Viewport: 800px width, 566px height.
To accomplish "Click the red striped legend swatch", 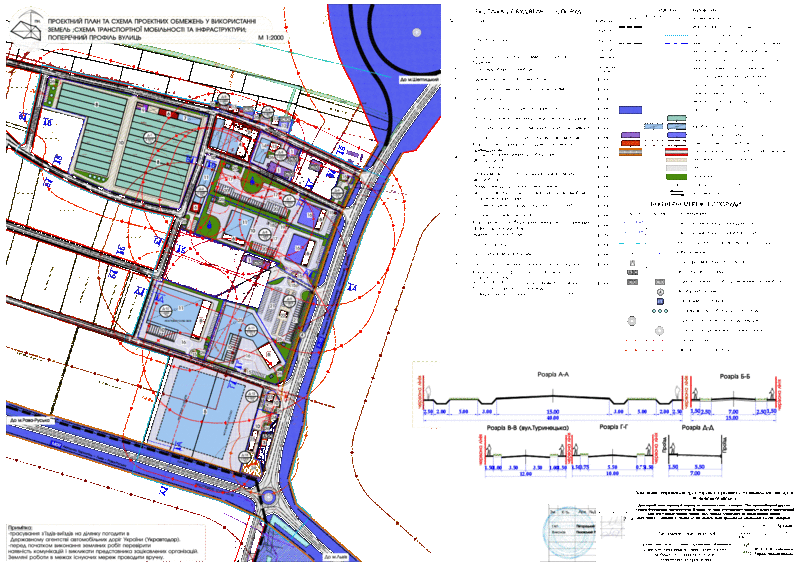I will (x=677, y=151).
